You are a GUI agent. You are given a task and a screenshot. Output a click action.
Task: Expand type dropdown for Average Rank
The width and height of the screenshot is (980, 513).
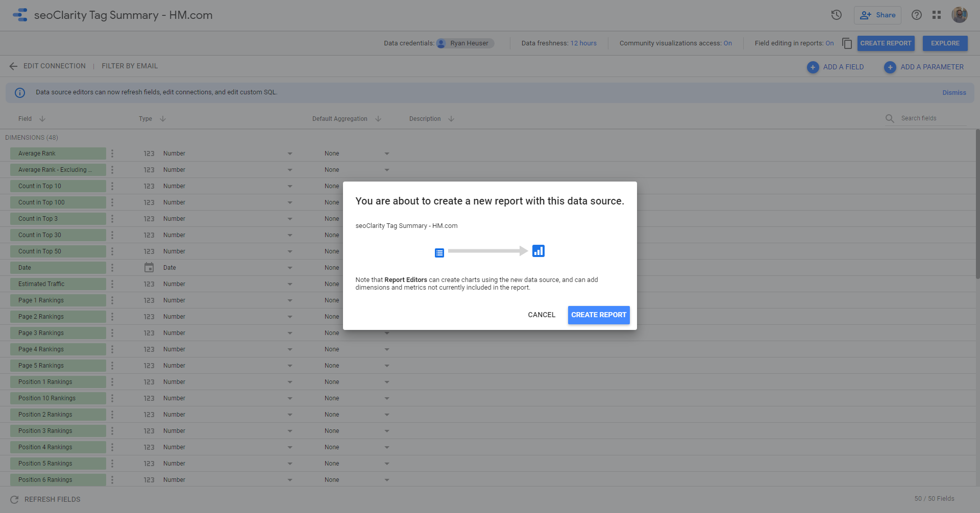click(289, 153)
